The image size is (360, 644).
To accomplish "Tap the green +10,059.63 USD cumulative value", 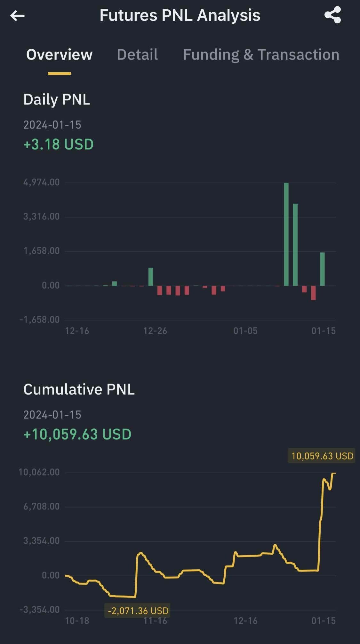I will pos(77,434).
